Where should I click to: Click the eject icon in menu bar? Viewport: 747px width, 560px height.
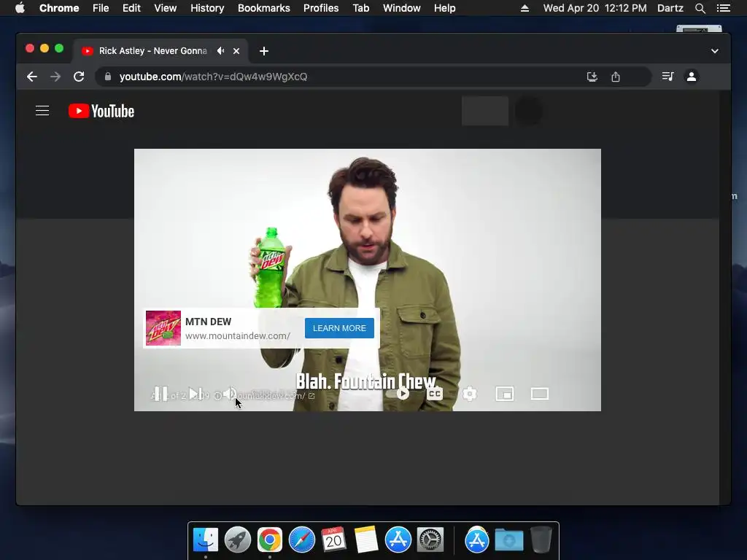(525, 8)
